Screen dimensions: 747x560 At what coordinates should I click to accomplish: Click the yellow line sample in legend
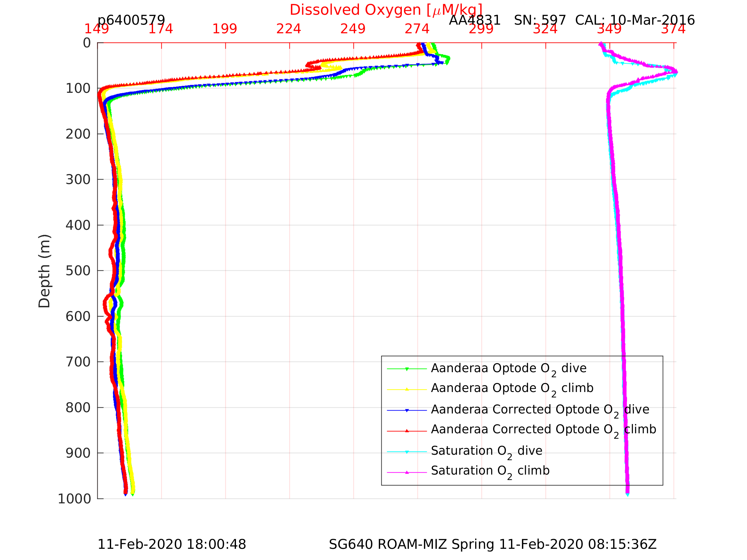coord(407,389)
